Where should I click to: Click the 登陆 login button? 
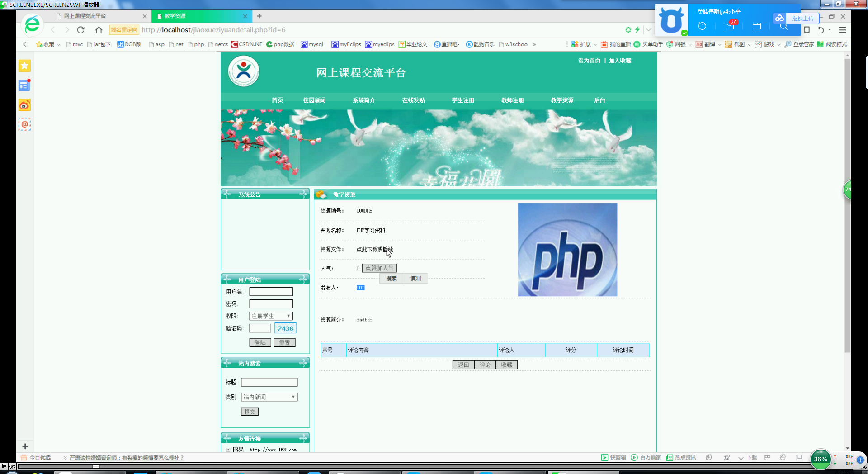point(260,342)
